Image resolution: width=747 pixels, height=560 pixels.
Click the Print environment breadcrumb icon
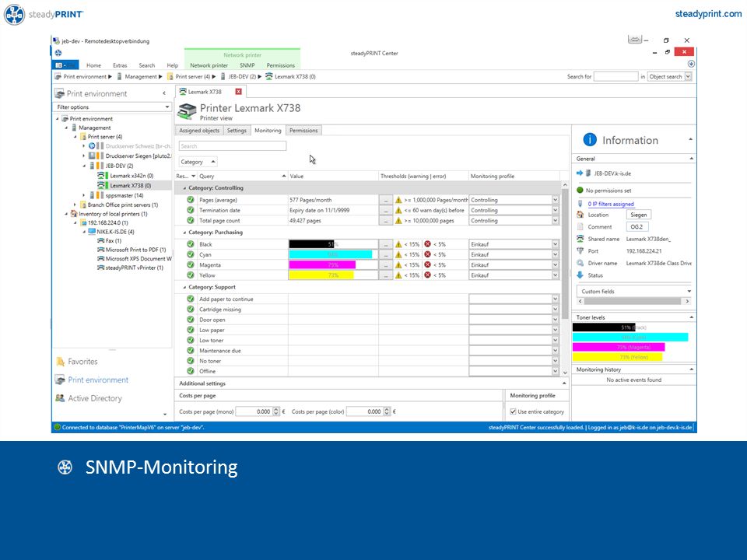58,76
